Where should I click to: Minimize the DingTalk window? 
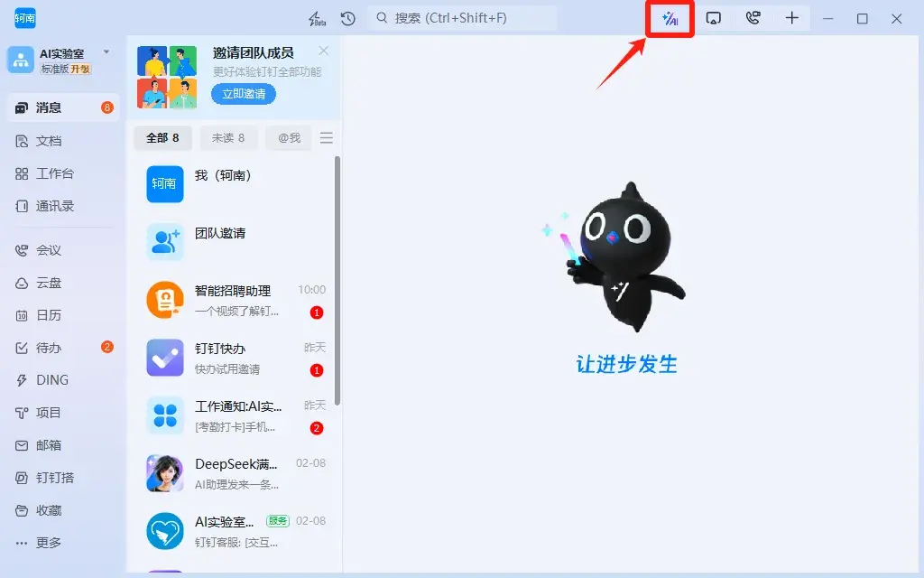(828, 19)
